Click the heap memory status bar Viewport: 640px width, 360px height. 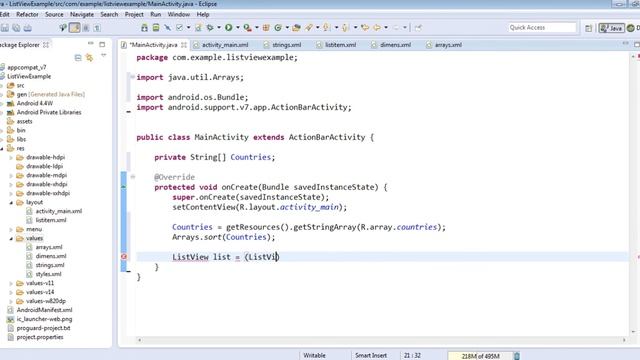coord(480,356)
